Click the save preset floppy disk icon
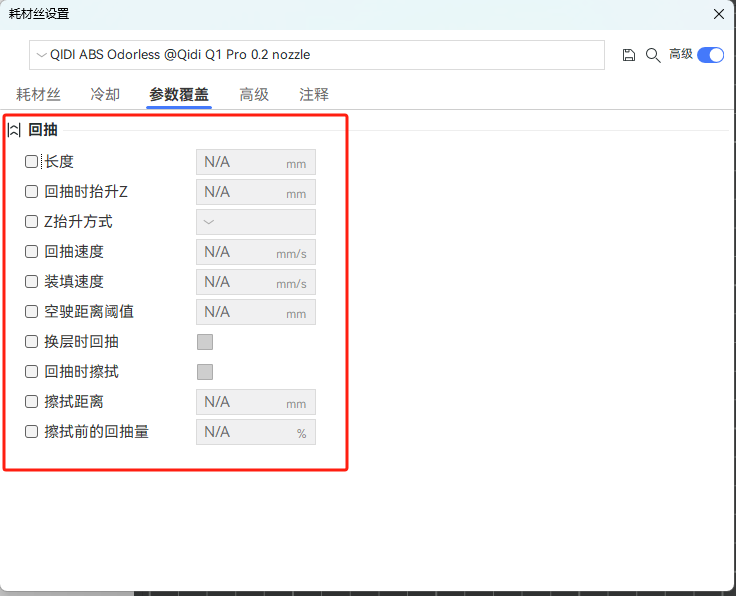Image resolution: width=736 pixels, height=596 pixels. pyautogui.click(x=629, y=55)
